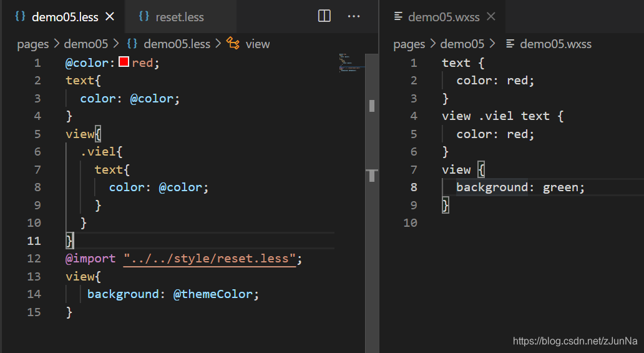Viewport: 644px width, 353px height.
Task: Click the minimap code overview
Action: [351, 62]
